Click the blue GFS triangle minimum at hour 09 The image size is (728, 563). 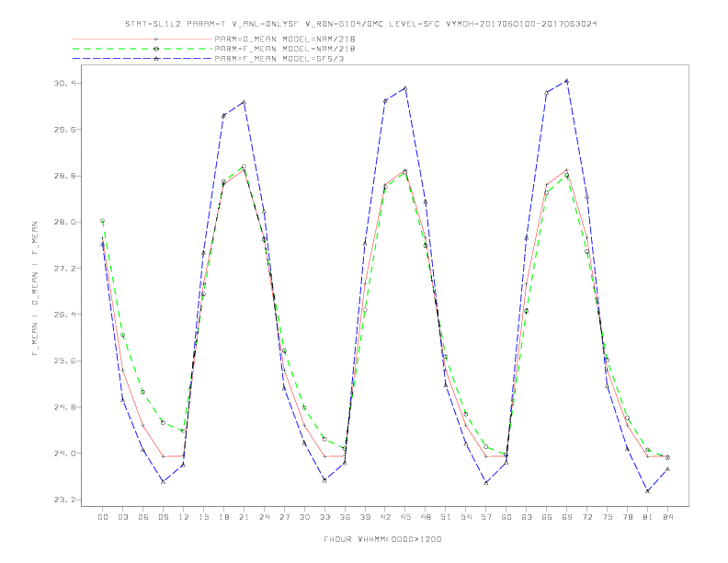[164, 482]
